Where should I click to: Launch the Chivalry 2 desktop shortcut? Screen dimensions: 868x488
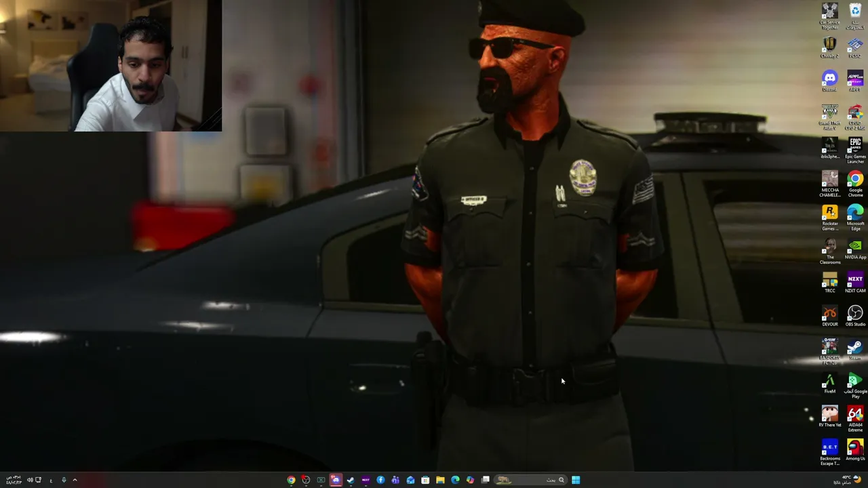click(x=829, y=48)
